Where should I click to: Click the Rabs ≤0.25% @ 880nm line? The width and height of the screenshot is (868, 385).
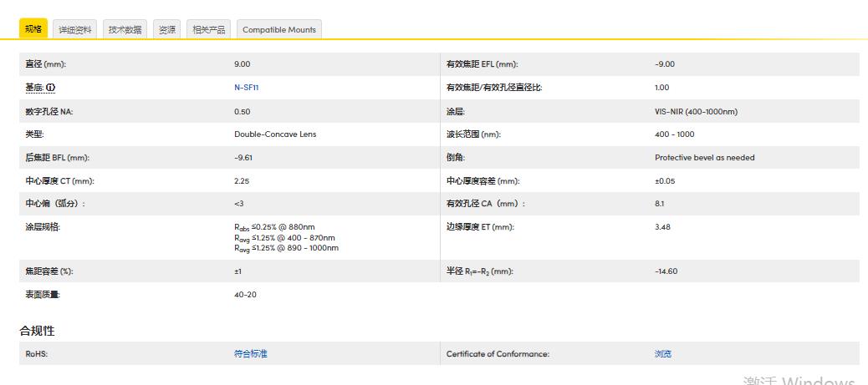(274, 227)
